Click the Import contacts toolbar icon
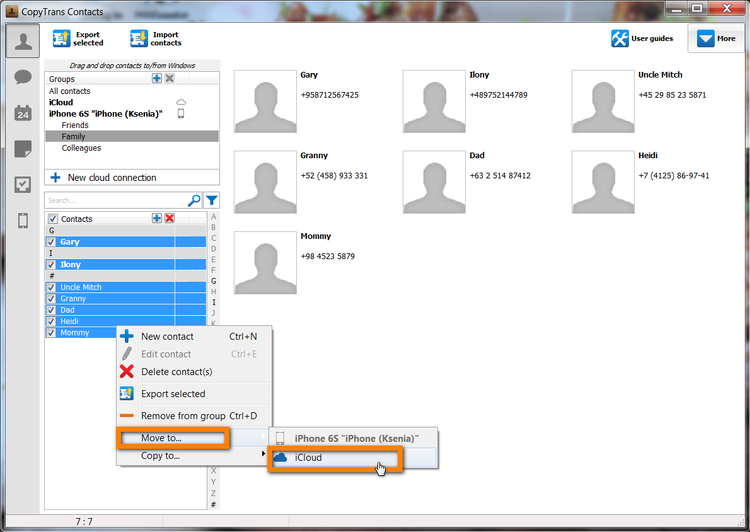 coord(139,38)
